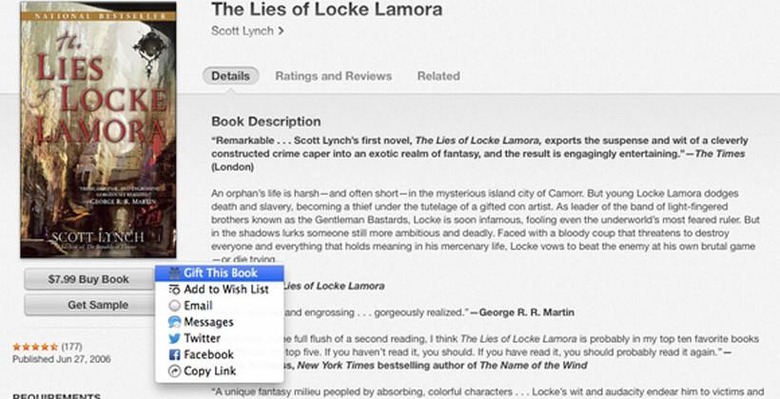Select Gift This Book menu entry

tap(219, 273)
